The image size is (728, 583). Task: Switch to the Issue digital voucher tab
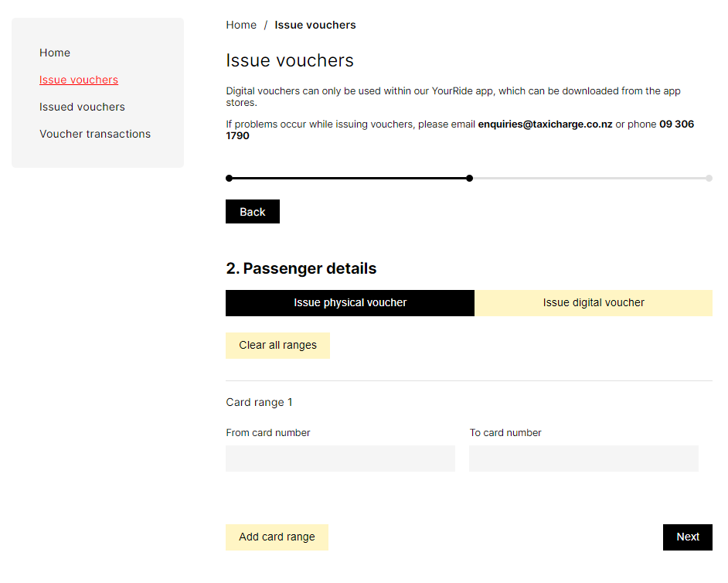593,302
